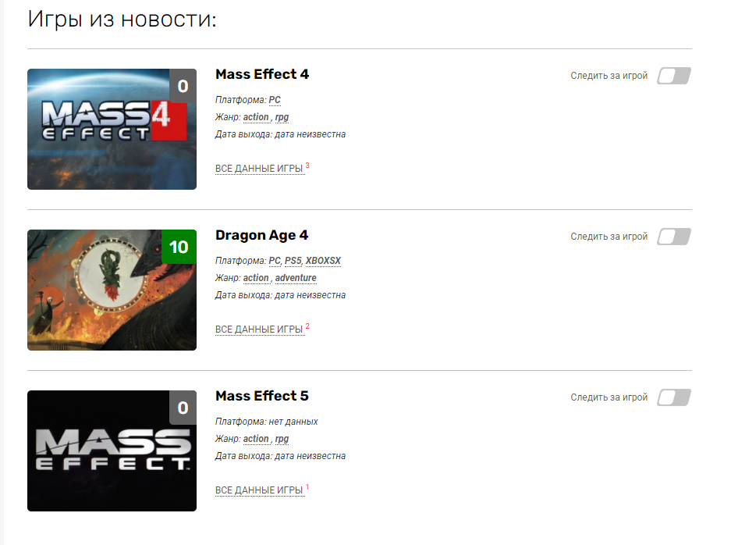
Task: Click action genre link for Mass Effect 5
Action: click(x=256, y=439)
